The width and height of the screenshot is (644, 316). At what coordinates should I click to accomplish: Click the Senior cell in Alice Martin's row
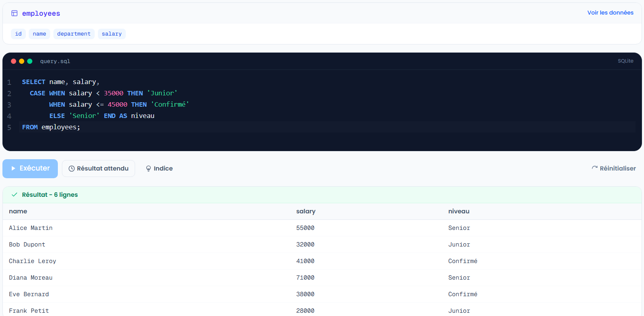[459, 228]
